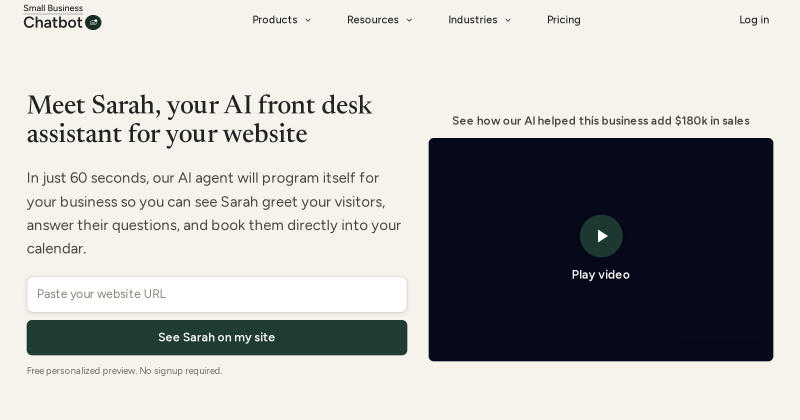Click See Sarah on my site button
800x420 pixels.
(217, 337)
